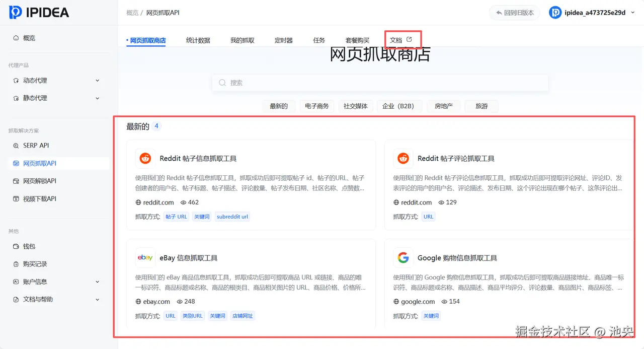Open Reddit 帖子评论抓取工具 title
This screenshot has height=349, width=644.
456,159
